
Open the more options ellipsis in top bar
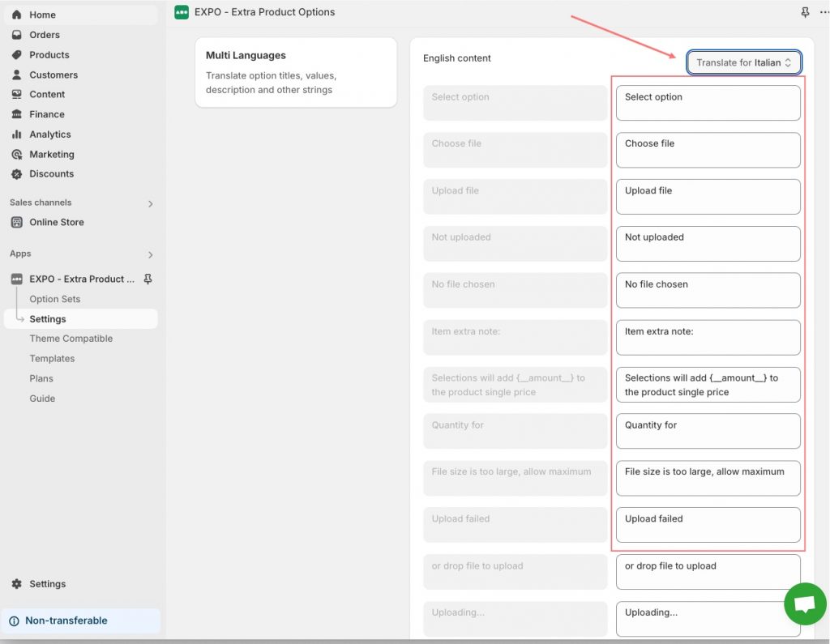click(824, 12)
